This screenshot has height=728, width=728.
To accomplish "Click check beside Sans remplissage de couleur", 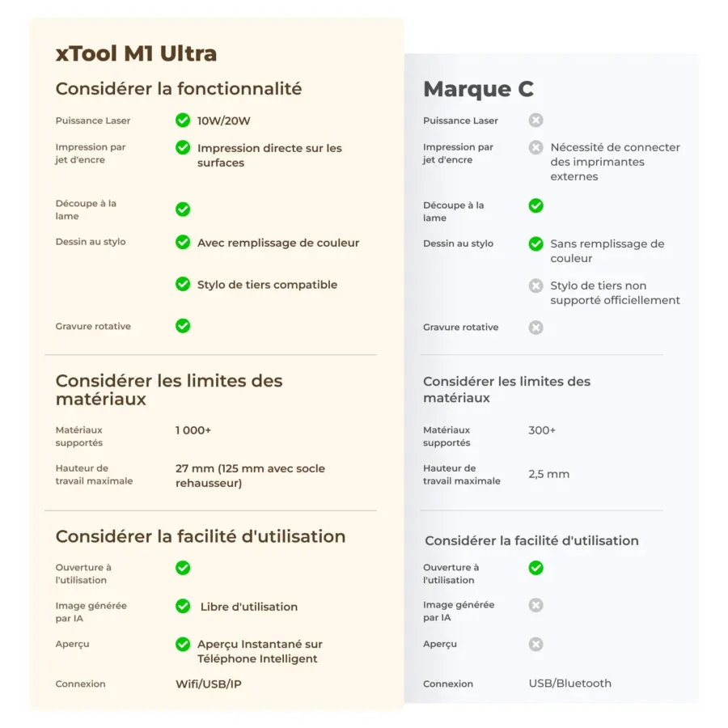I will click(535, 243).
